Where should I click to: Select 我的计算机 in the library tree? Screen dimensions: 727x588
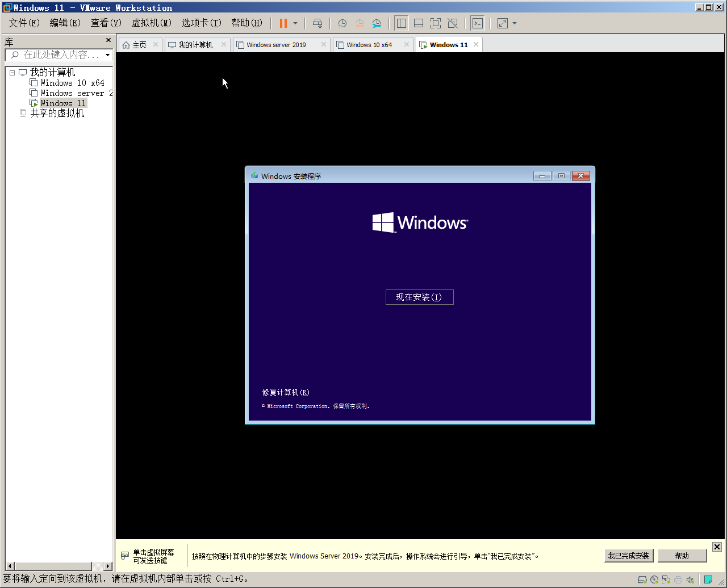(52, 72)
